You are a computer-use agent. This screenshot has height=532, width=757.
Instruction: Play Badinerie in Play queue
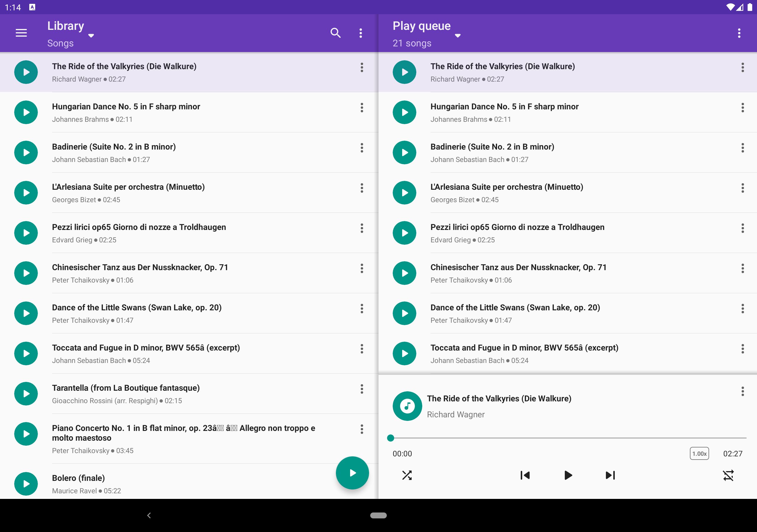point(405,153)
